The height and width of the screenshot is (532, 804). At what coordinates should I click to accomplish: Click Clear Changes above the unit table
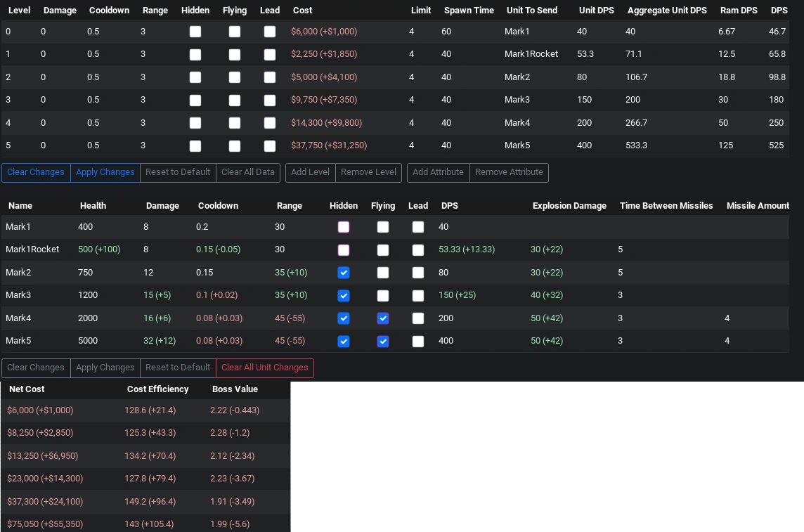[x=35, y=368]
